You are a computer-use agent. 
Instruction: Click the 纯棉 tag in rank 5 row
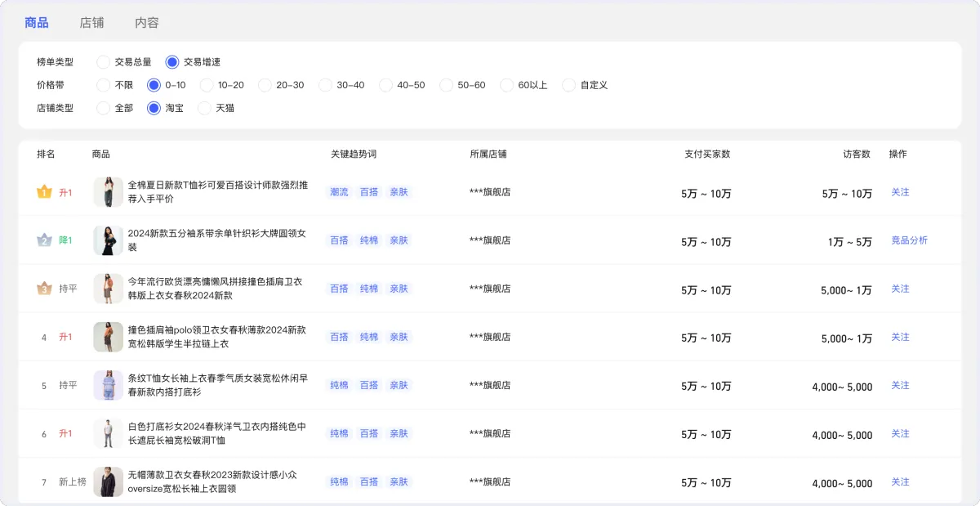point(339,385)
